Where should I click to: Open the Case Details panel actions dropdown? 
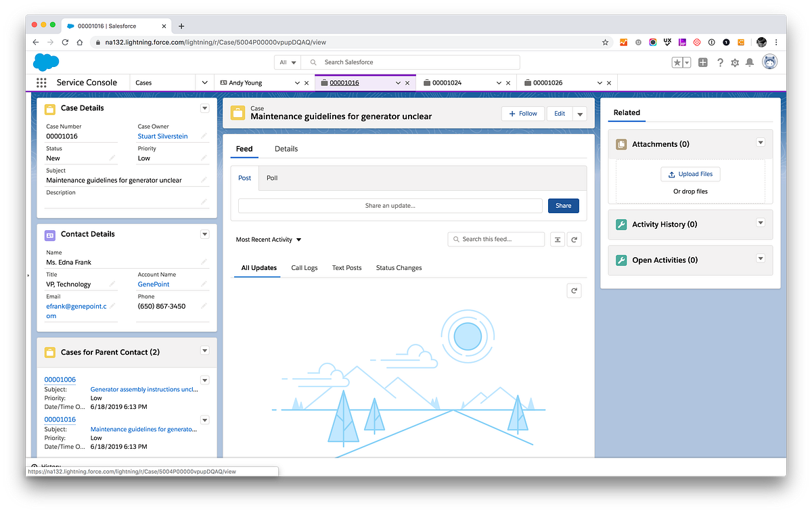(x=204, y=108)
